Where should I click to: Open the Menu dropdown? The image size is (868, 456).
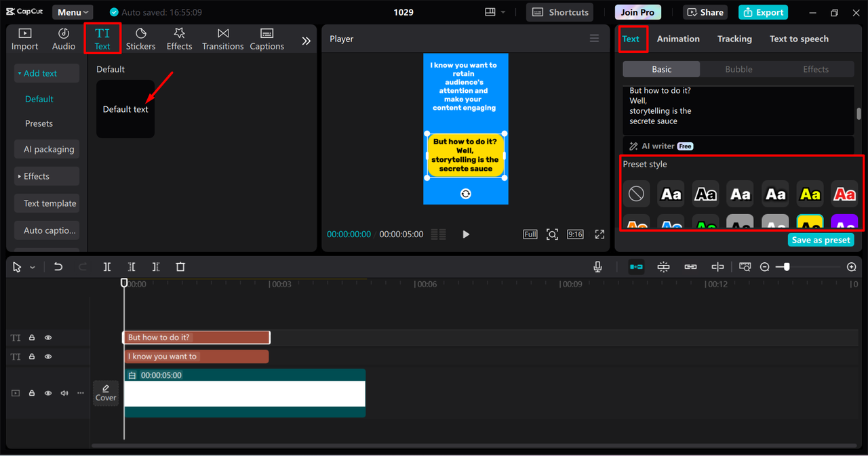73,12
